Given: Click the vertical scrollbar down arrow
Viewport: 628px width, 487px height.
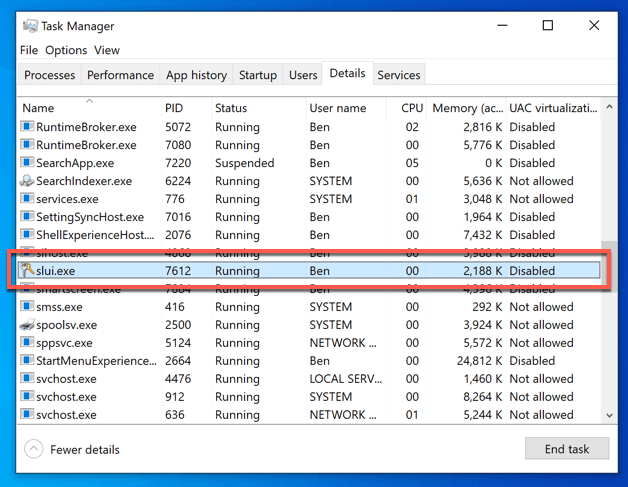Looking at the screenshot, I should point(610,414).
